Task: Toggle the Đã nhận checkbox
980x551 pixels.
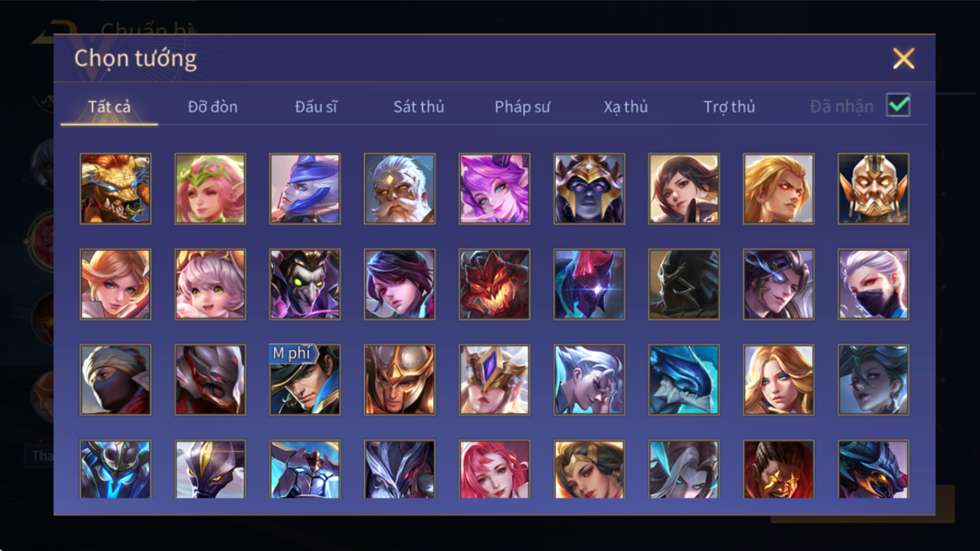Action: 898,105
